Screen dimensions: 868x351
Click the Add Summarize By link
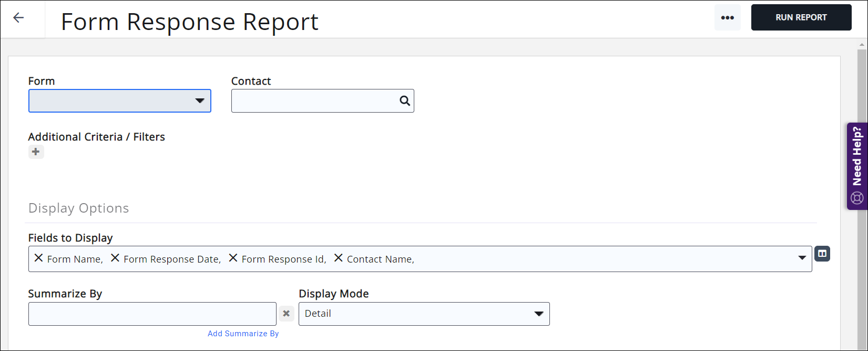(x=243, y=334)
